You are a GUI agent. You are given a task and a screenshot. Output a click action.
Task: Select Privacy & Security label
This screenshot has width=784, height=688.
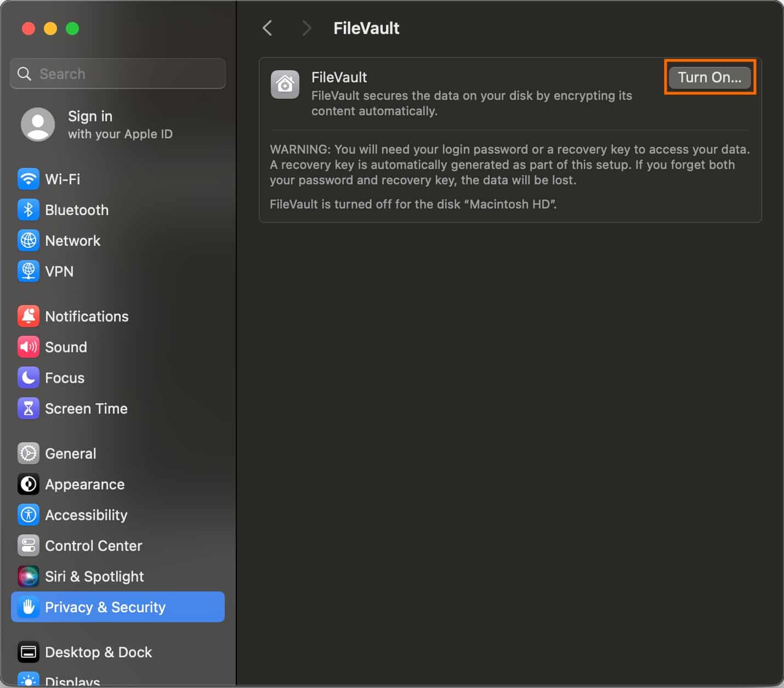pos(105,607)
